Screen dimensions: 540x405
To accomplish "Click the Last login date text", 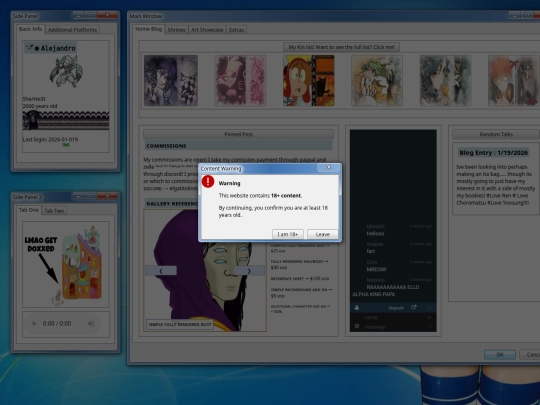I will (50, 139).
